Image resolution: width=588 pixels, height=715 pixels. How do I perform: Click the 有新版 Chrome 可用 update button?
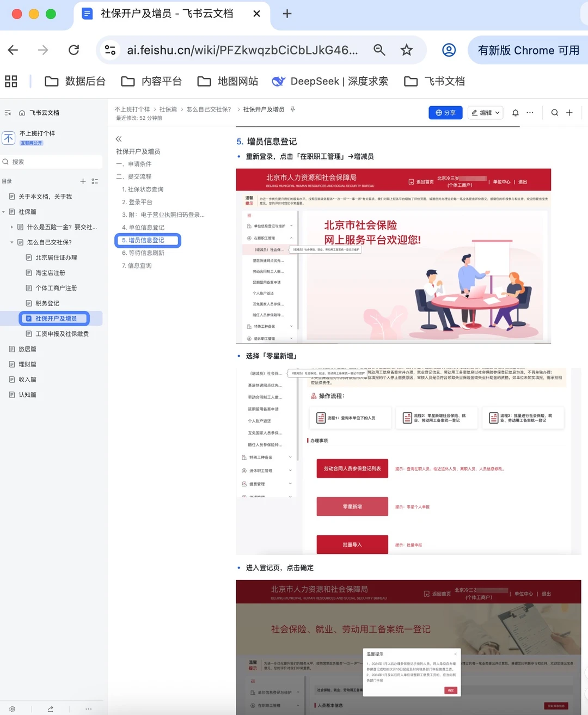pyautogui.click(x=528, y=50)
